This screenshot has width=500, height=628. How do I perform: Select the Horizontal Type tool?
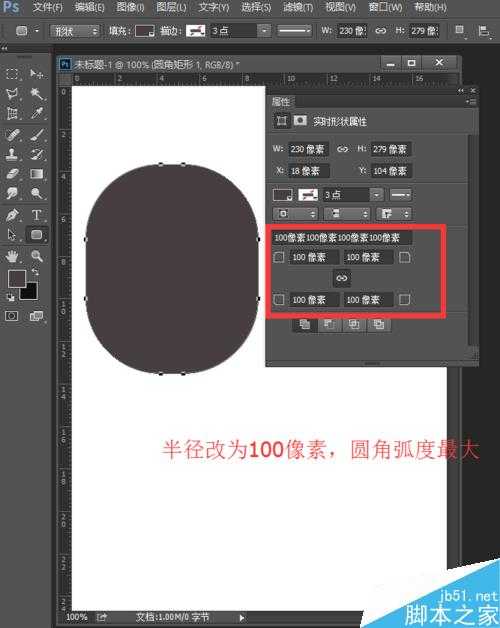click(x=37, y=215)
